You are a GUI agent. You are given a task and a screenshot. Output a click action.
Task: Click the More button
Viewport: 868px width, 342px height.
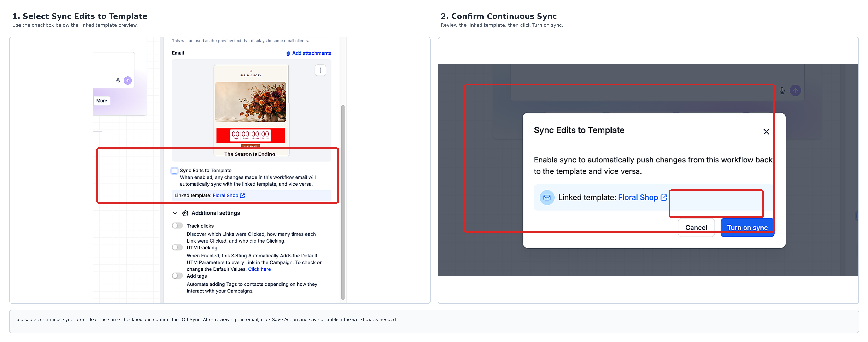[102, 101]
